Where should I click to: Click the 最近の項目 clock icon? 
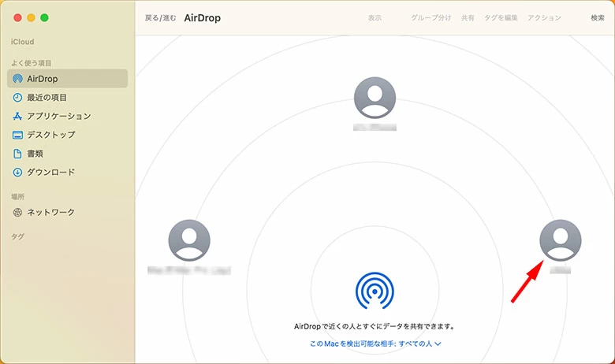(18, 98)
